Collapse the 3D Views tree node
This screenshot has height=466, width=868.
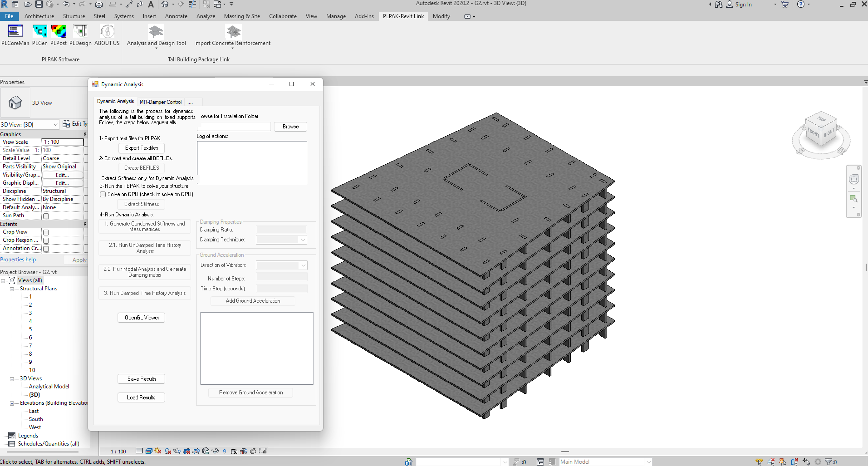[x=12, y=379]
